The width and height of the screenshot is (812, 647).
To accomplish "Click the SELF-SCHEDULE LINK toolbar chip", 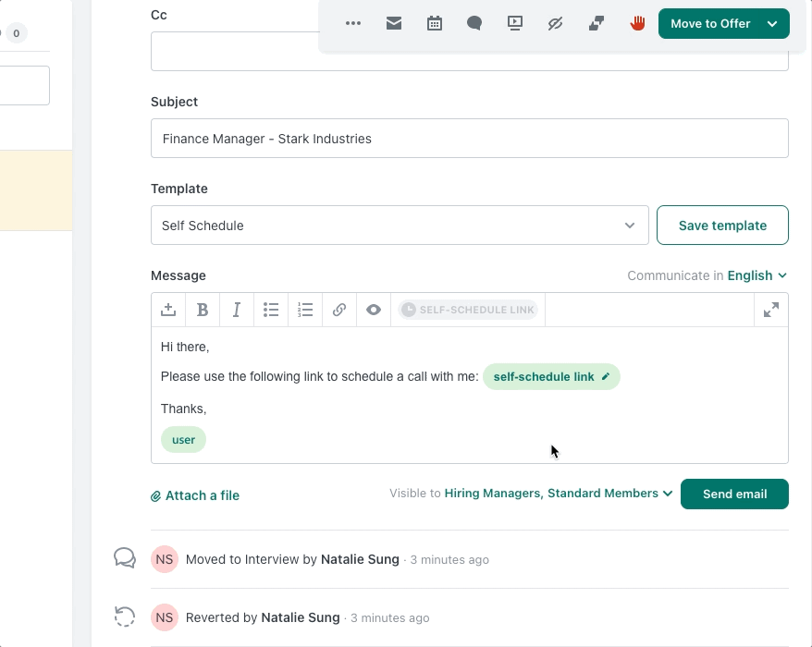I will 468,310.
